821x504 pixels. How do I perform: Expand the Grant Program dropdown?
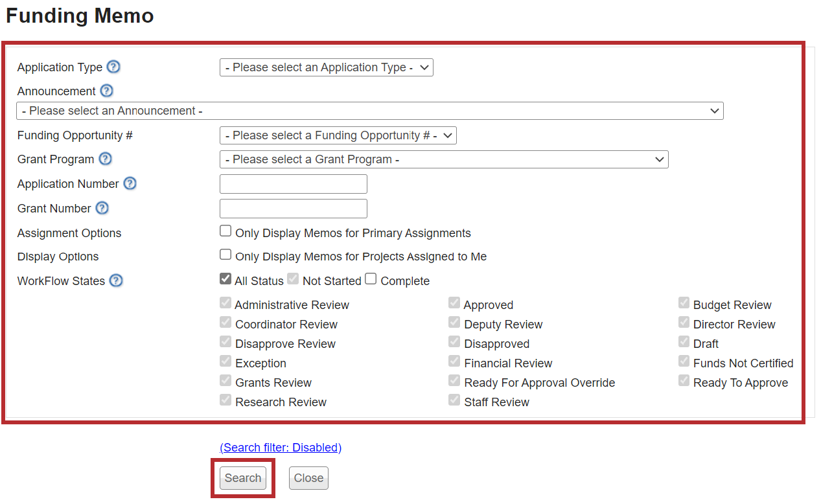[444, 159]
